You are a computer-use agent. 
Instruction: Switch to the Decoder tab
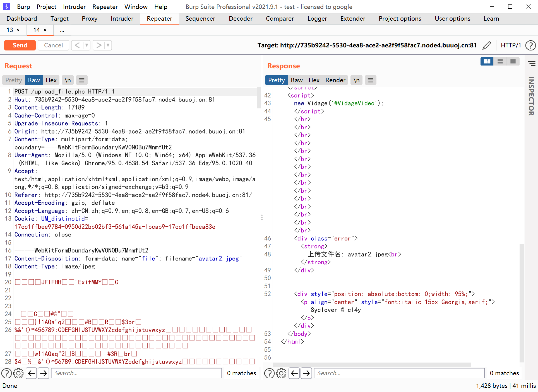coord(241,18)
